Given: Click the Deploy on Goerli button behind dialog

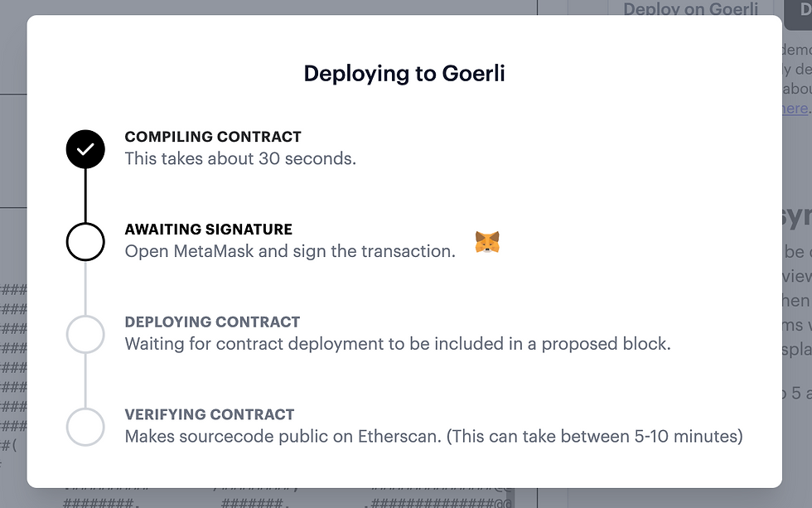Looking at the screenshot, I should click(691, 7).
